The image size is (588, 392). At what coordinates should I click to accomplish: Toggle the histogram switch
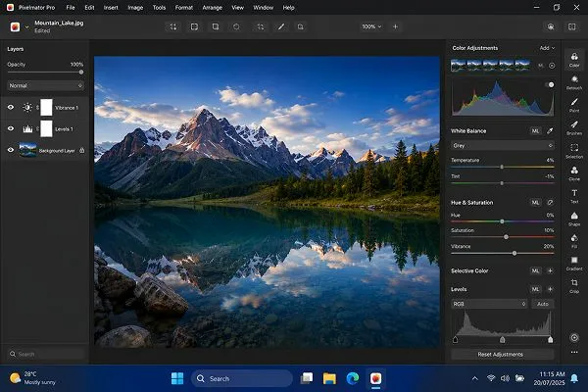(x=549, y=85)
